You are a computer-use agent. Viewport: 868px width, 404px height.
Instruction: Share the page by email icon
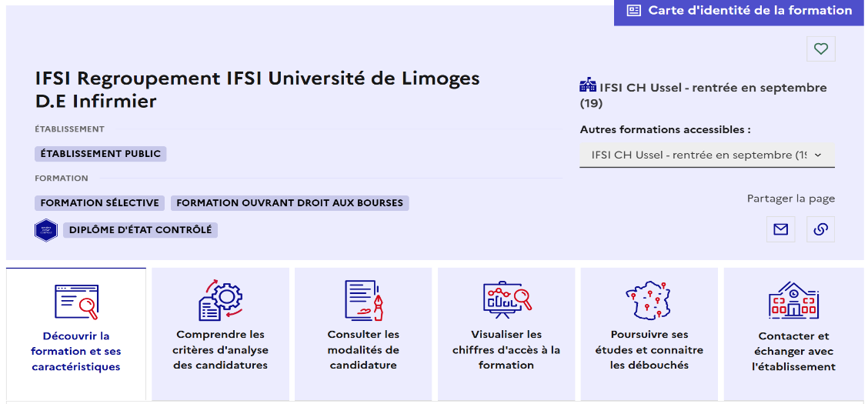[781, 229]
